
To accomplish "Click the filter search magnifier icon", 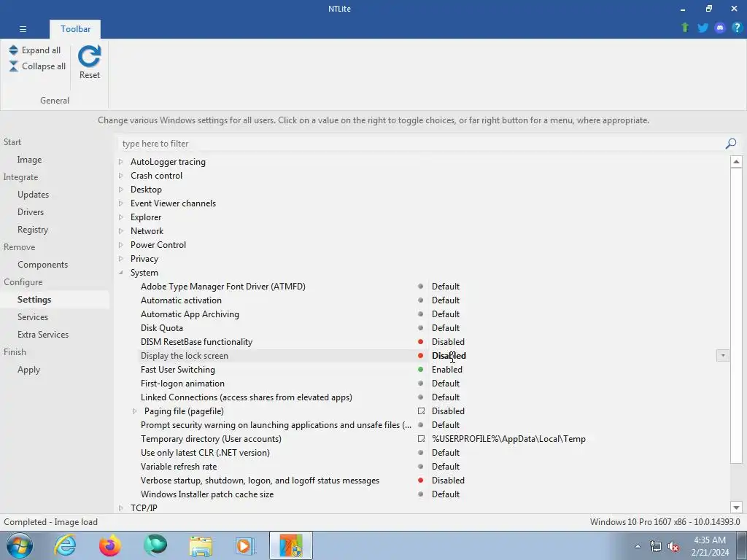I will click(731, 144).
